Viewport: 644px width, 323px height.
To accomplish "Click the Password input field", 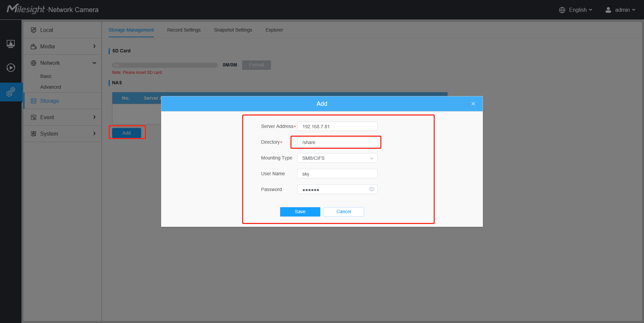I will coord(337,189).
